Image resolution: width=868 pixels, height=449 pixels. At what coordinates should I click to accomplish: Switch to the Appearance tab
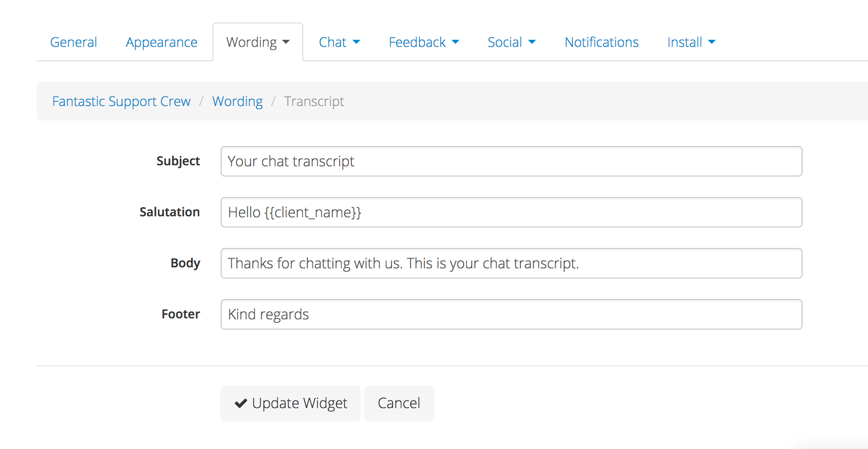tap(161, 42)
